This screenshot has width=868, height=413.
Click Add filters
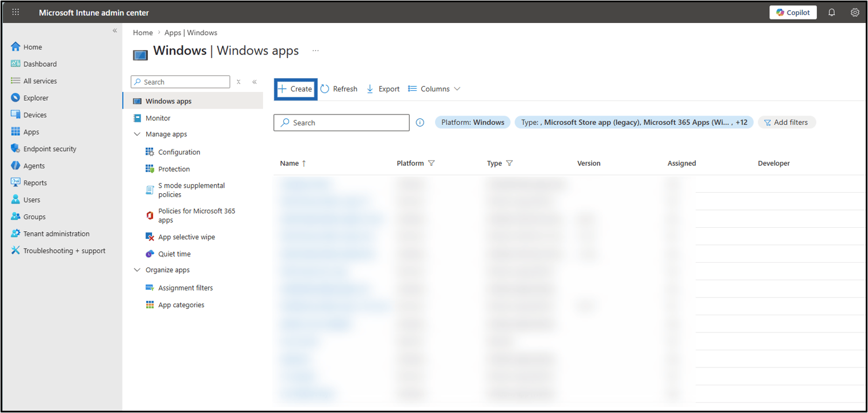786,123
